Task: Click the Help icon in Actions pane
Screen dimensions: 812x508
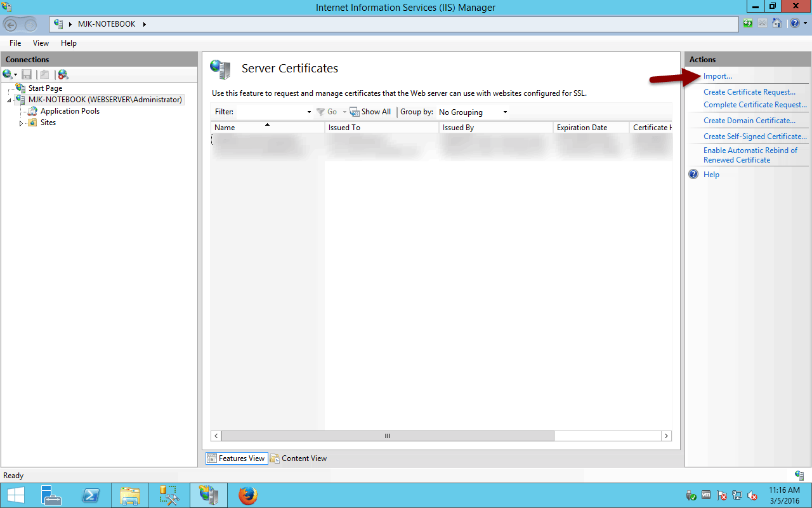Action: [694, 174]
